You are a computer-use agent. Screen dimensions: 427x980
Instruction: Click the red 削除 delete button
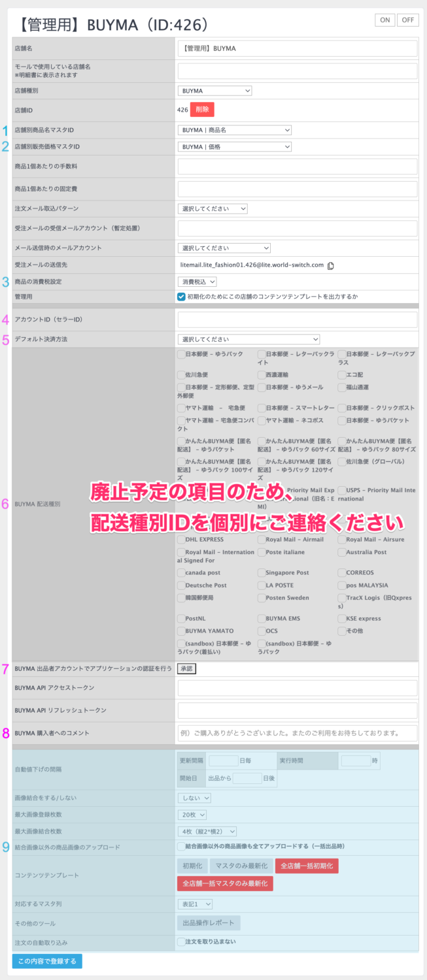(202, 110)
